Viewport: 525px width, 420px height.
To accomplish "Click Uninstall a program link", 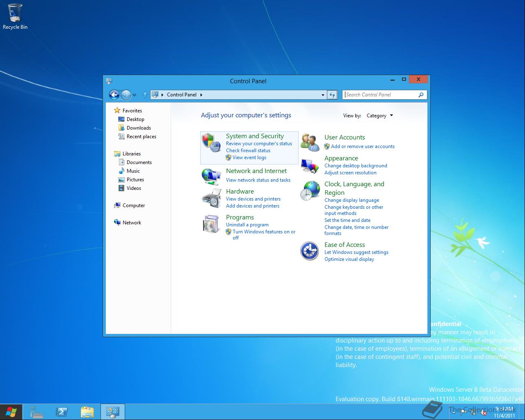I will click(247, 225).
